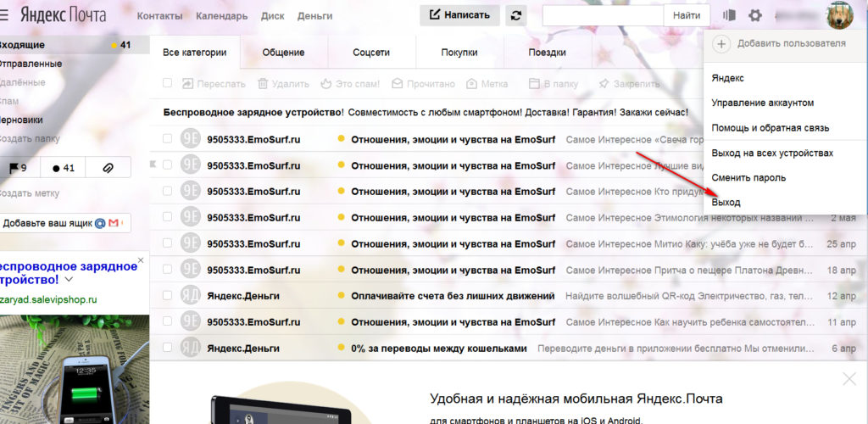
Task: Switch to Все категории tab
Action: point(195,53)
